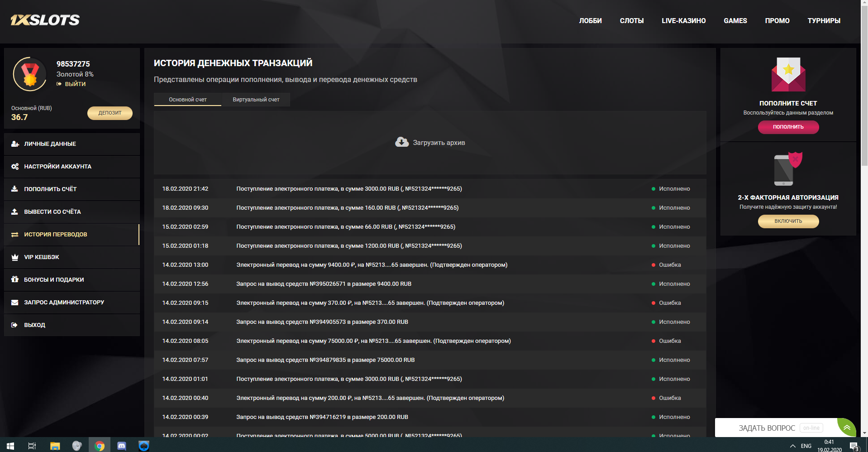The image size is (868, 452).
Task: Click the 1XSLOTS logo
Action: click(45, 20)
